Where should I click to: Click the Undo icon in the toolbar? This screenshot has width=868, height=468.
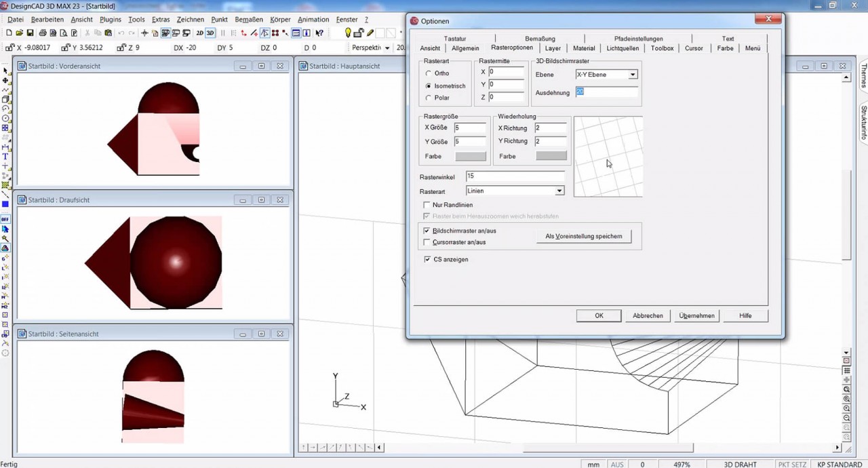tap(123, 32)
